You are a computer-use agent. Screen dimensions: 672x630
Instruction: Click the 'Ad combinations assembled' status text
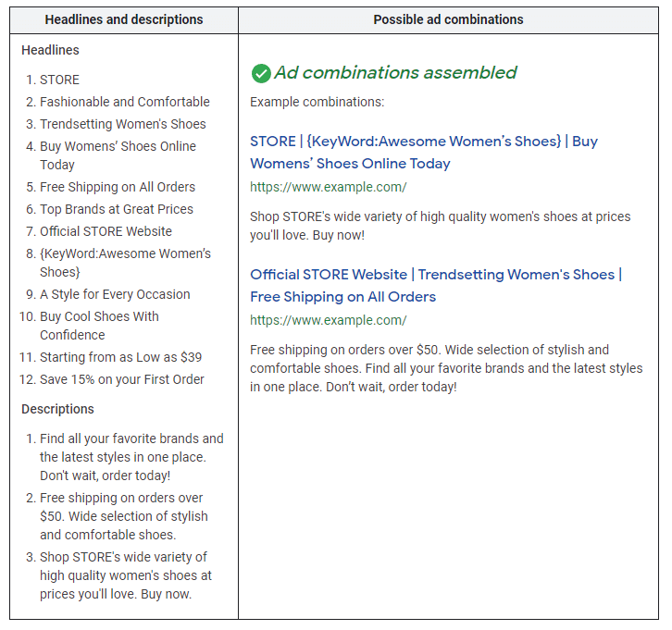click(x=395, y=73)
